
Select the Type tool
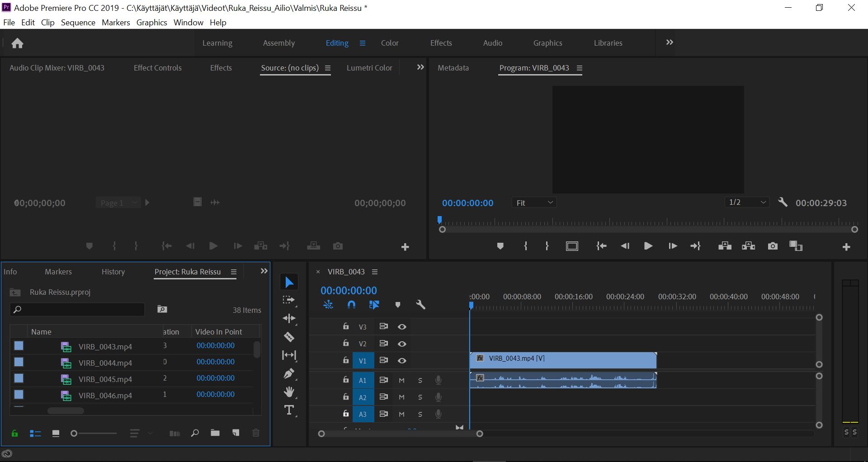pos(289,410)
